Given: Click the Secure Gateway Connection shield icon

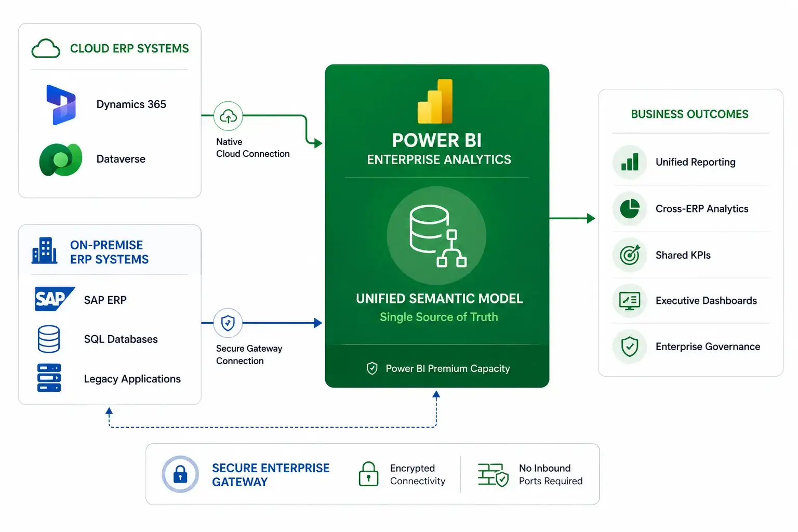Looking at the screenshot, I should tap(228, 323).
